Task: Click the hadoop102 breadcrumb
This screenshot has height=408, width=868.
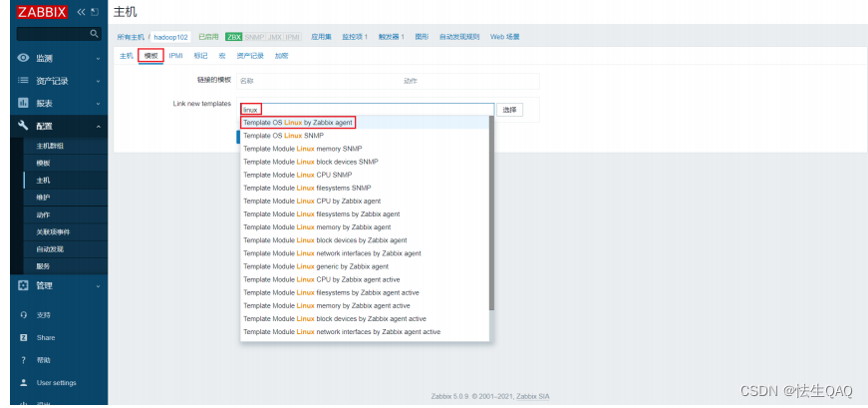Action: coord(171,37)
